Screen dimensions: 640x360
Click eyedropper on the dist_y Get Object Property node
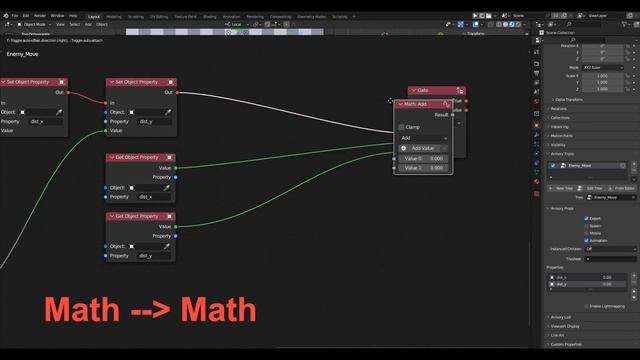167,246
